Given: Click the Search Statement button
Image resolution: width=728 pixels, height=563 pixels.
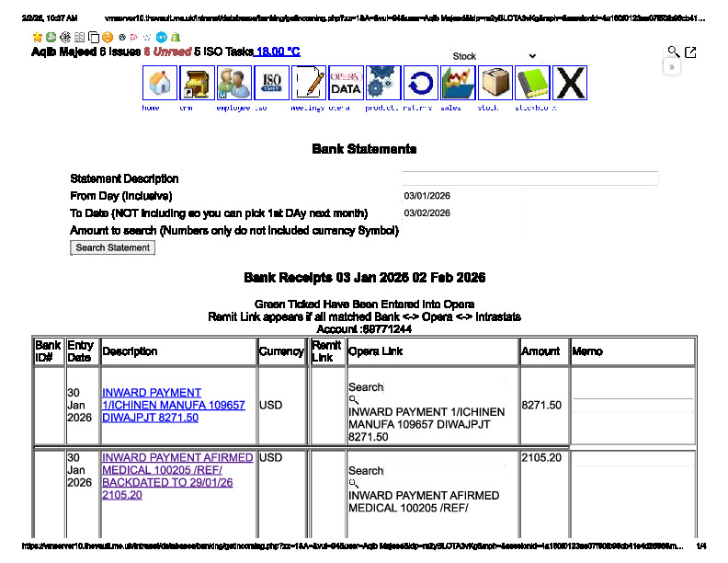Looking at the screenshot, I should (x=113, y=247).
